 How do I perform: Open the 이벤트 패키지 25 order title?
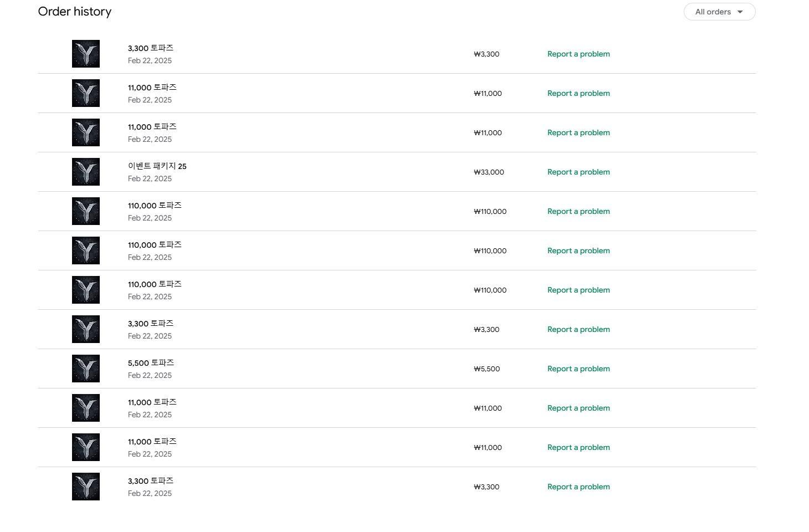157,166
